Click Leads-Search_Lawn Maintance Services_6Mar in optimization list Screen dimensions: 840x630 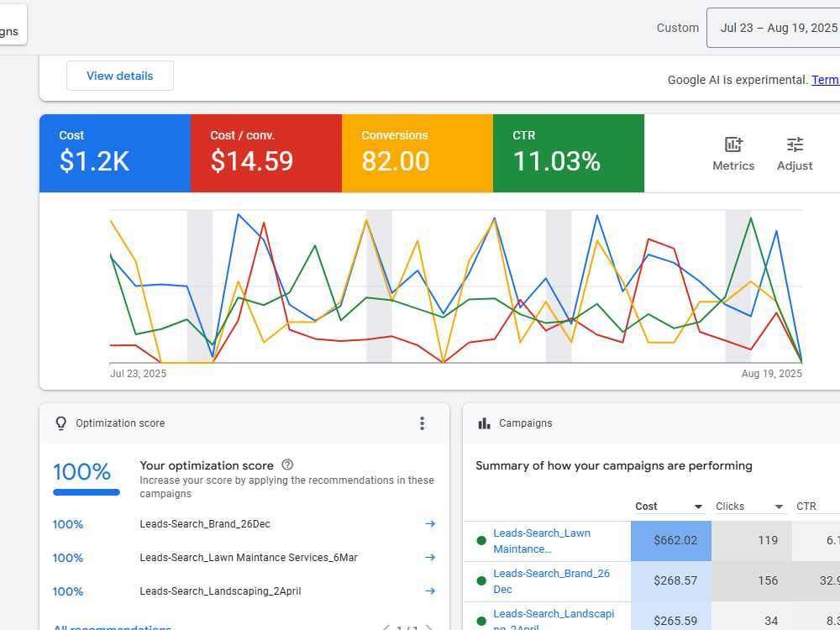click(x=249, y=558)
